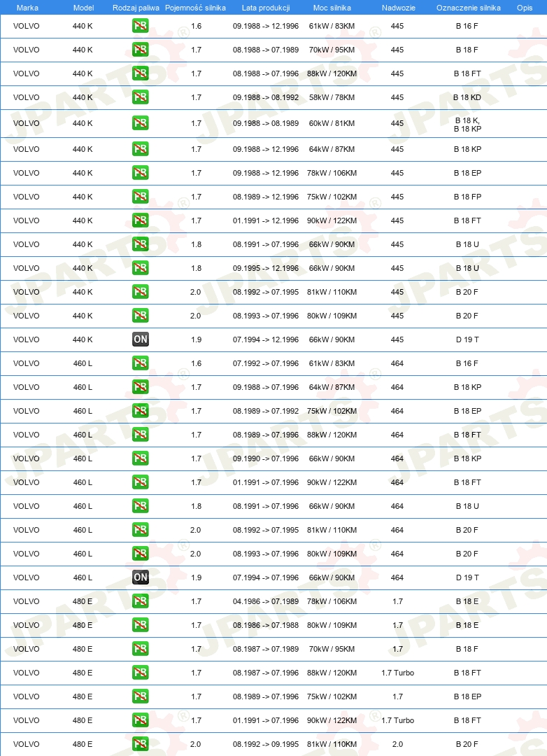The width and height of the screenshot is (547, 756).
Task: Click the Rodzaj paliwa column header
Action: [x=136, y=8]
